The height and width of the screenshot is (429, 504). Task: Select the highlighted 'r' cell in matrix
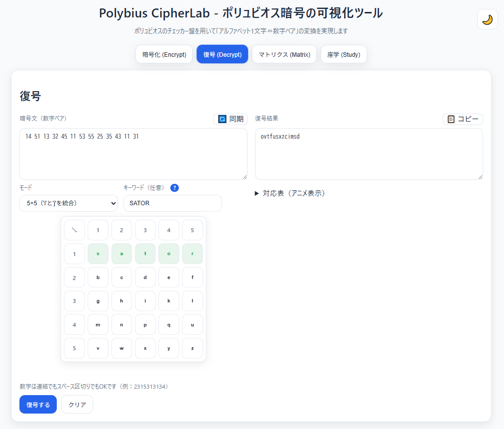pos(192,254)
